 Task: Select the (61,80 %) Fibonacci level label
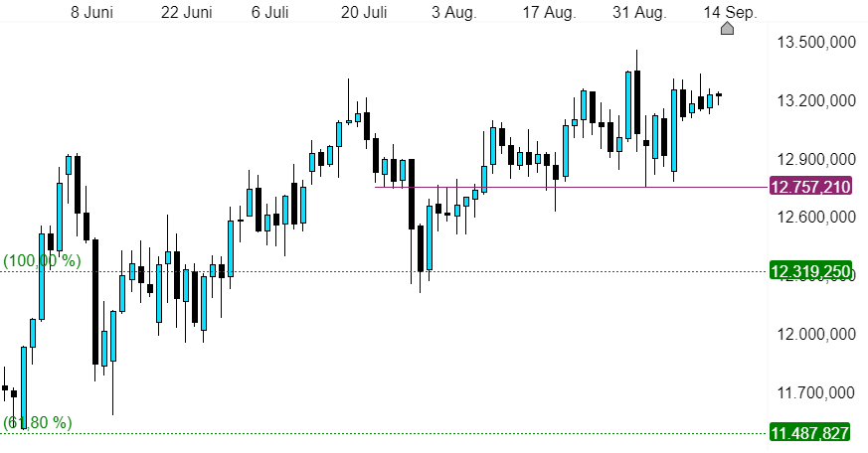click(x=38, y=422)
